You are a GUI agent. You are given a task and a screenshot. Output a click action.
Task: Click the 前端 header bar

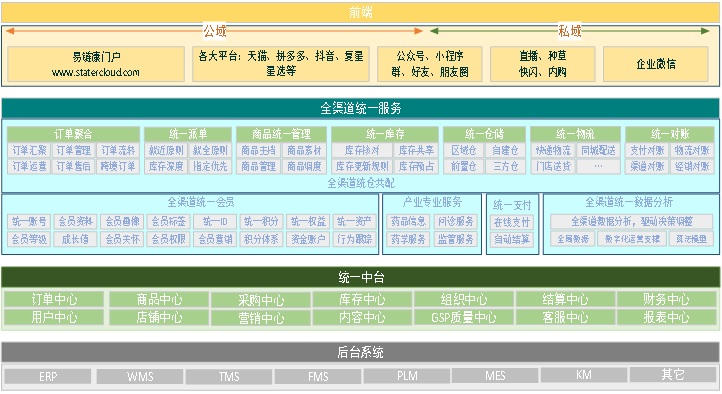(x=361, y=12)
